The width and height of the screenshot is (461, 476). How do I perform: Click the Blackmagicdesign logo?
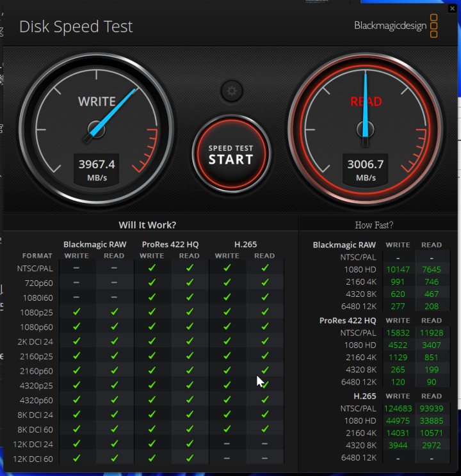pyautogui.click(x=396, y=26)
